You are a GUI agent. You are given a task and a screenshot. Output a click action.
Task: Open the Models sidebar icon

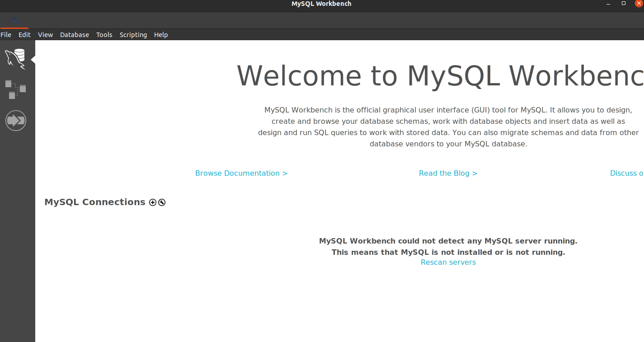pos(15,89)
